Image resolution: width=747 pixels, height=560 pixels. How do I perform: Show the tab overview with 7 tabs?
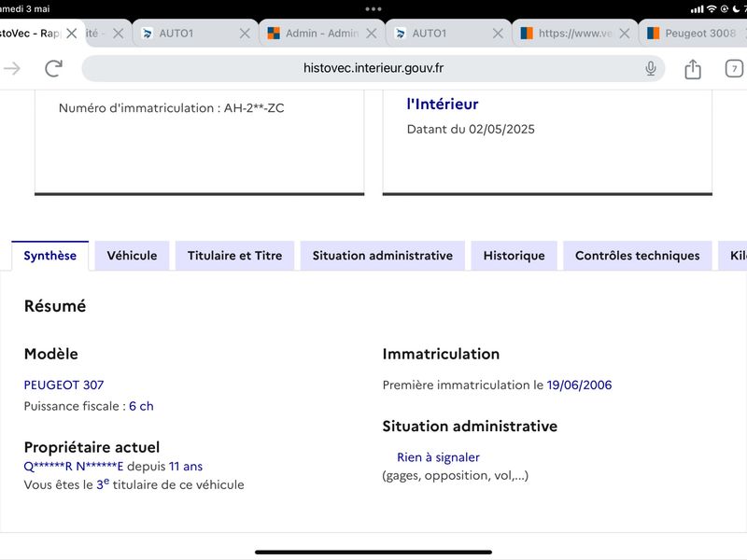click(x=734, y=69)
